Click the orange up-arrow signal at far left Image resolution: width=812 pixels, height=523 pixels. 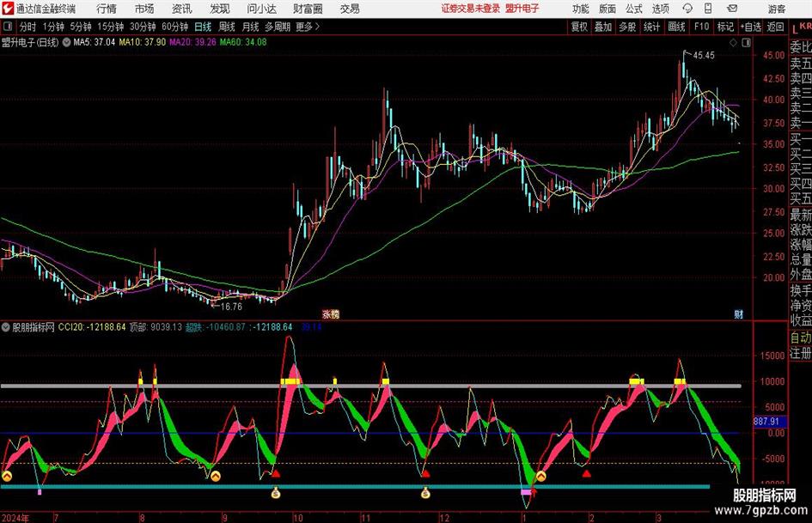click(6, 476)
